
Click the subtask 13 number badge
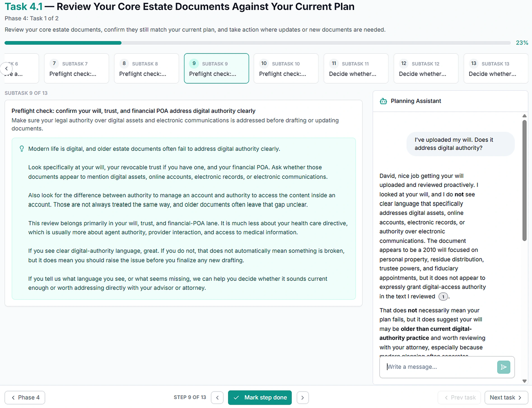(x=474, y=63)
